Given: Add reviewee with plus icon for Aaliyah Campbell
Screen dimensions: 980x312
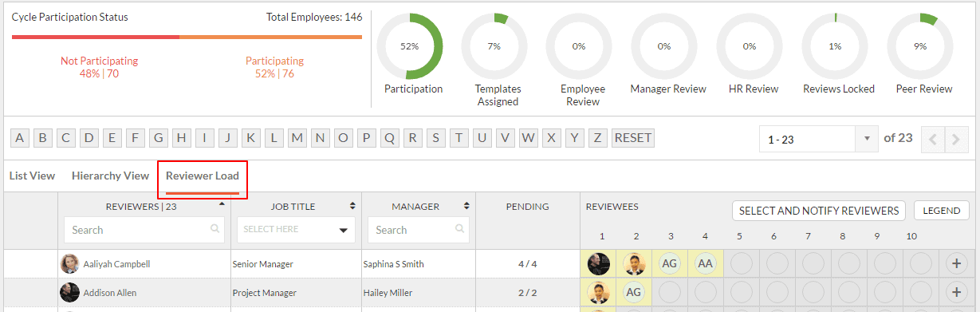Looking at the screenshot, I should coord(955,263).
